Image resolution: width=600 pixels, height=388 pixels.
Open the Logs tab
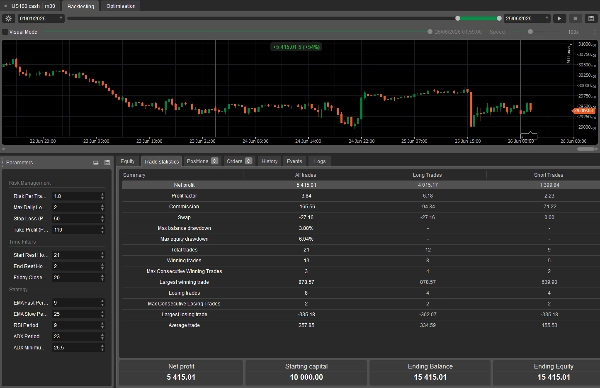pyautogui.click(x=320, y=161)
